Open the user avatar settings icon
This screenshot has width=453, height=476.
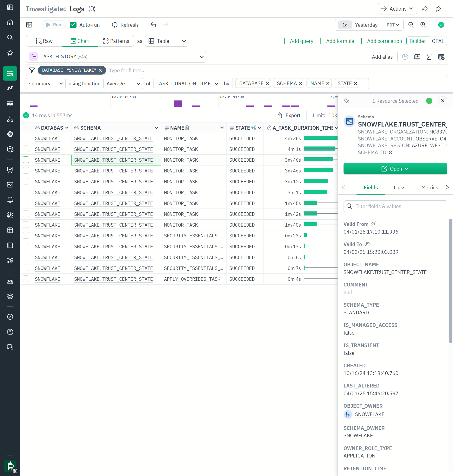pos(10,466)
